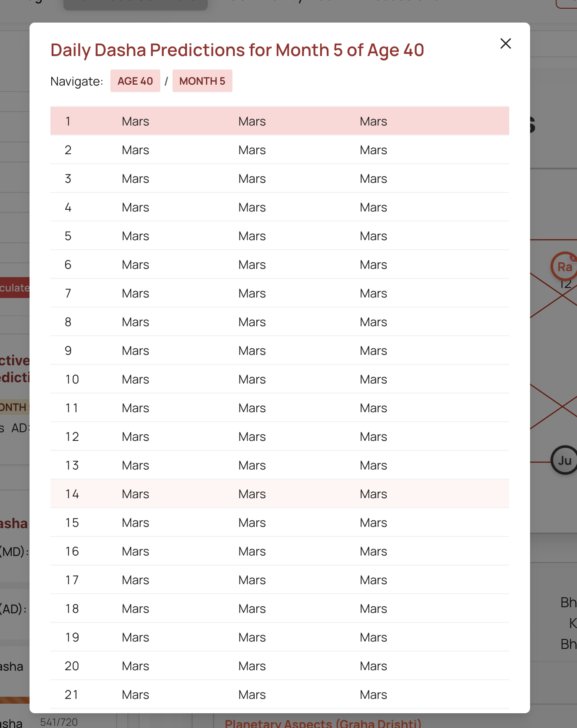Click the Ra planet circle in chart
Image resolution: width=577 pixels, height=728 pixels.
pyautogui.click(x=564, y=266)
